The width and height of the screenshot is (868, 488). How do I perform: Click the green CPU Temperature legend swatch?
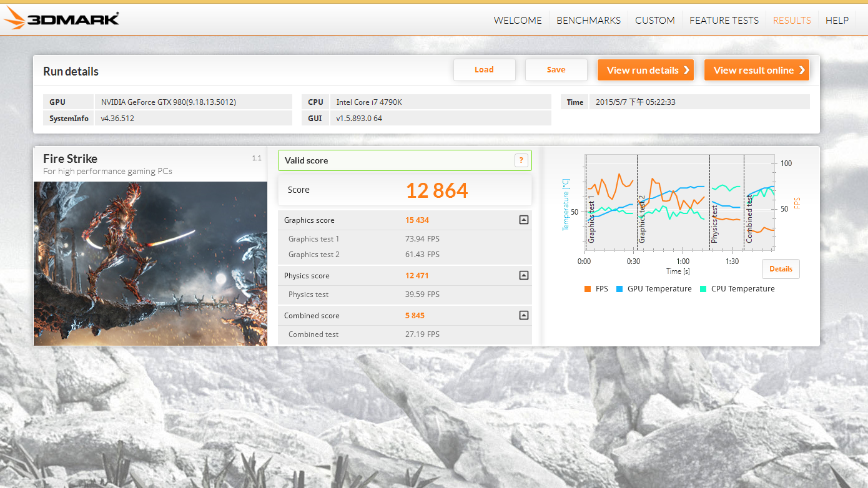pos(703,289)
